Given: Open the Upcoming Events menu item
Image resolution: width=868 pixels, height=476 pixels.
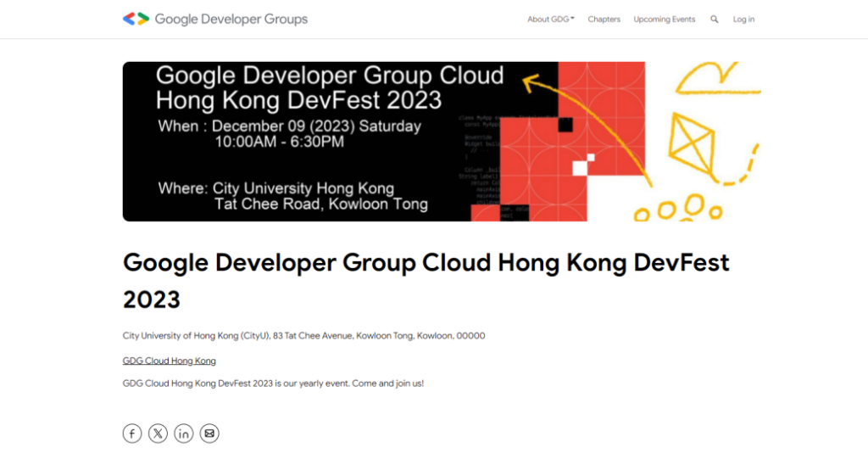Looking at the screenshot, I should (x=665, y=20).
